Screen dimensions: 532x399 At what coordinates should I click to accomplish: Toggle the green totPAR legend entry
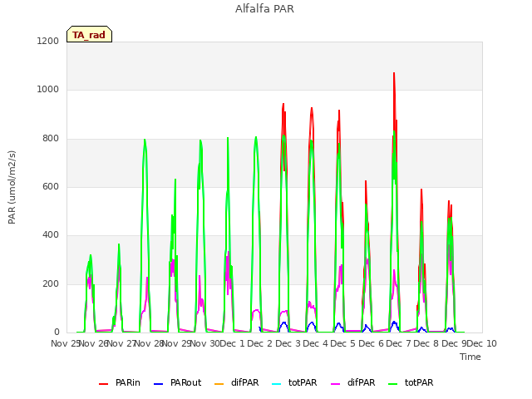click(x=411, y=382)
